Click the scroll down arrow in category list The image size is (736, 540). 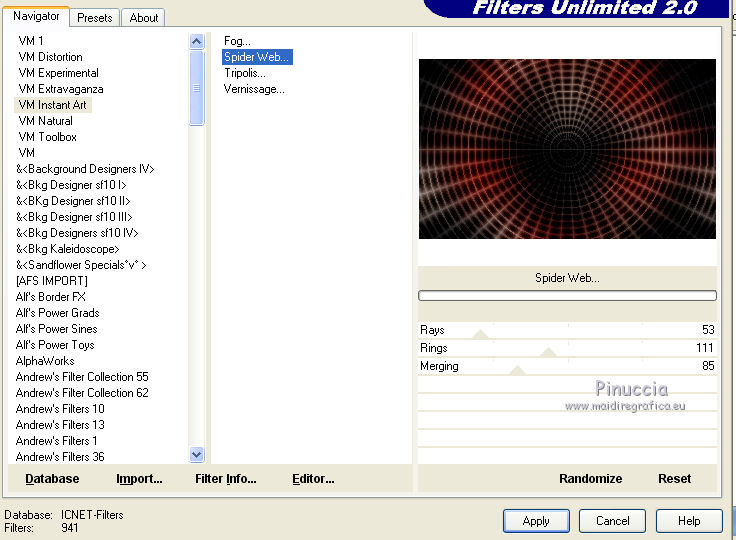(x=197, y=454)
